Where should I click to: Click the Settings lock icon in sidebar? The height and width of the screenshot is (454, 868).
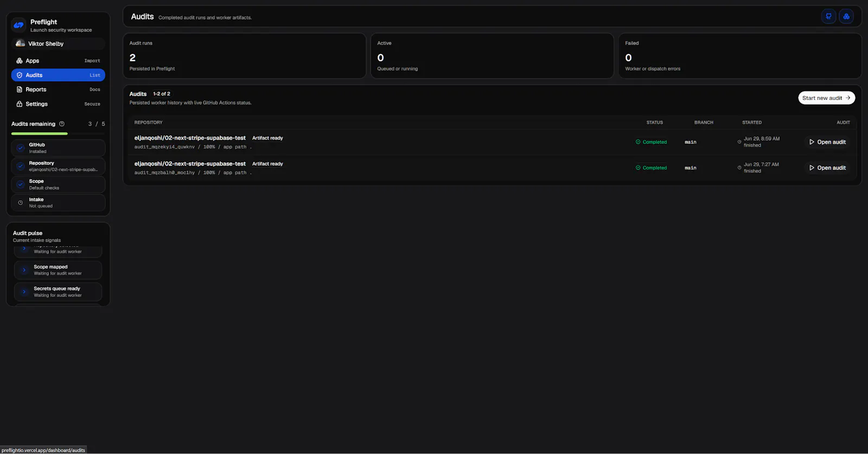[x=20, y=104]
